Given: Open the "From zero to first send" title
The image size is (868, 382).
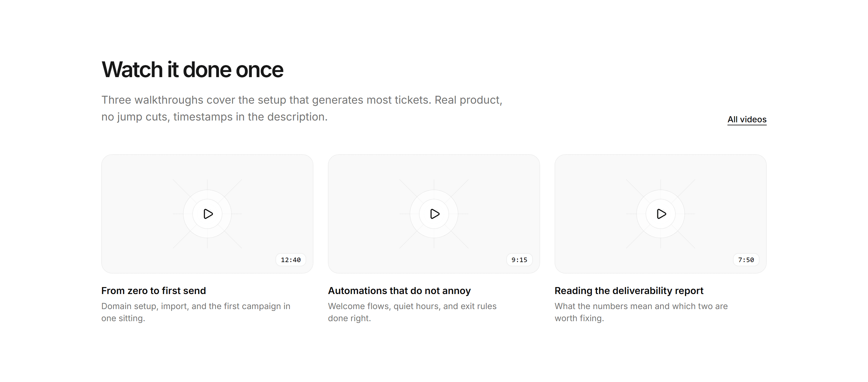Looking at the screenshot, I should click(x=154, y=290).
